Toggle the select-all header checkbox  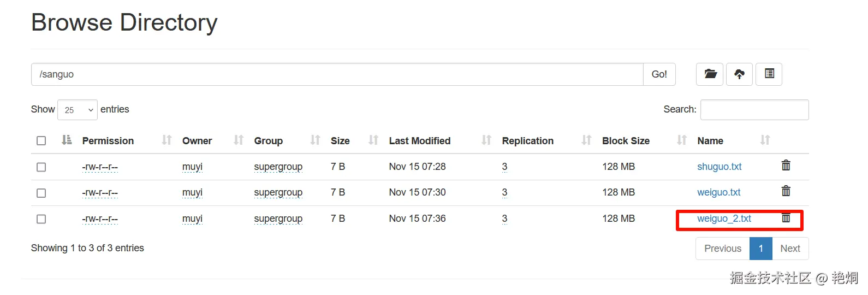point(41,141)
